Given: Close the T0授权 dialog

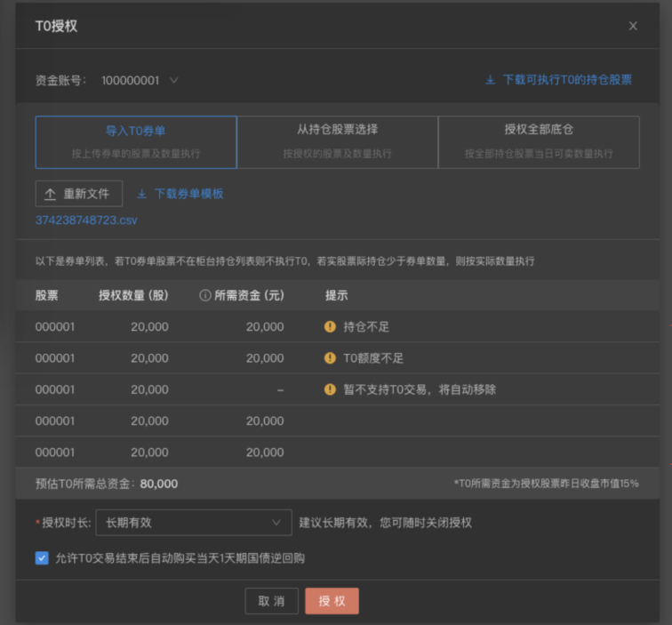Looking at the screenshot, I should coord(633,26).
